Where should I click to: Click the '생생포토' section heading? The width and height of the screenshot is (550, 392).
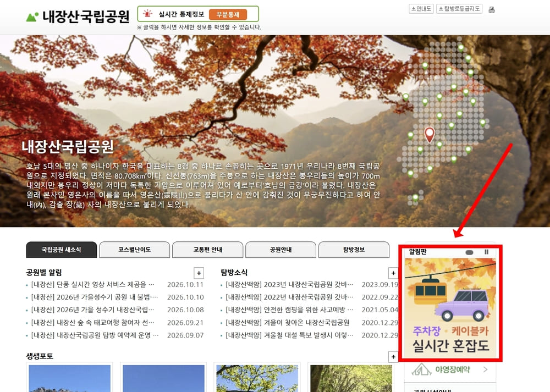pos(40,356)
